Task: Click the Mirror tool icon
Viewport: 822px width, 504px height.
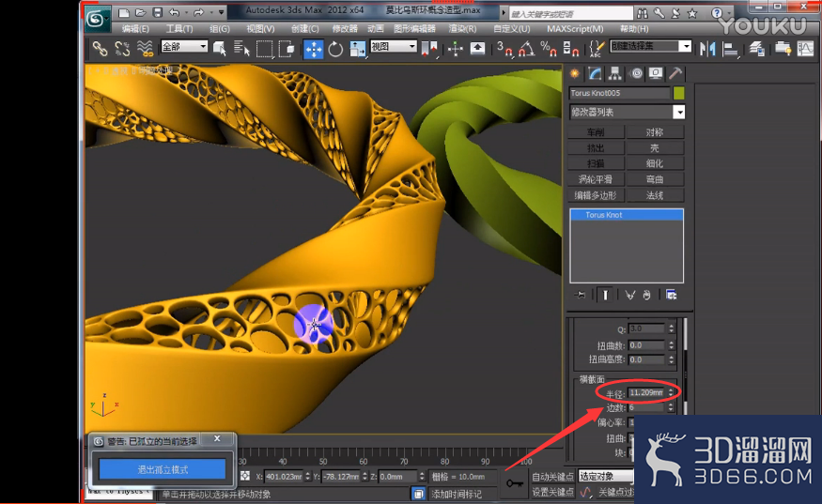Action: pos(707,49)
